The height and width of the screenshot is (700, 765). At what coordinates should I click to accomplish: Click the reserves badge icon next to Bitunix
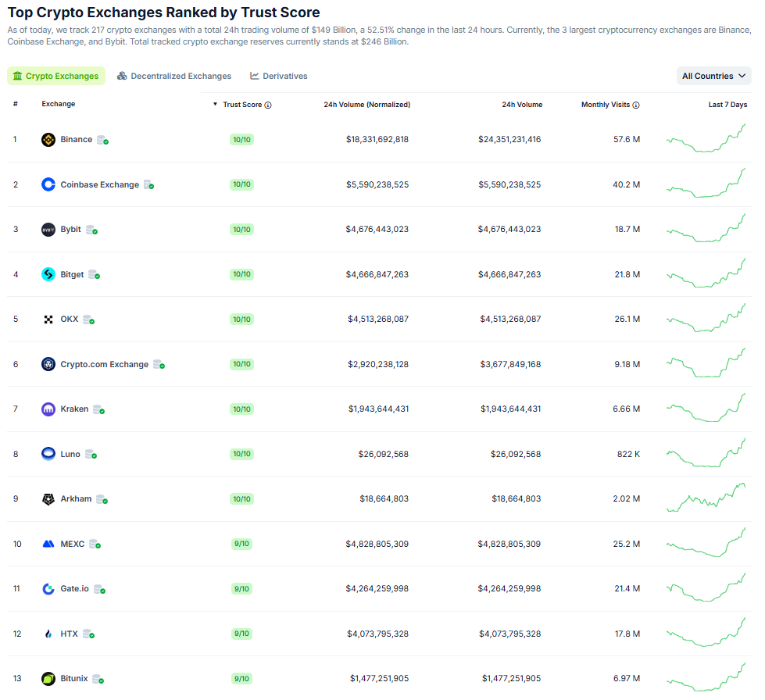click(x=98, y=680)
